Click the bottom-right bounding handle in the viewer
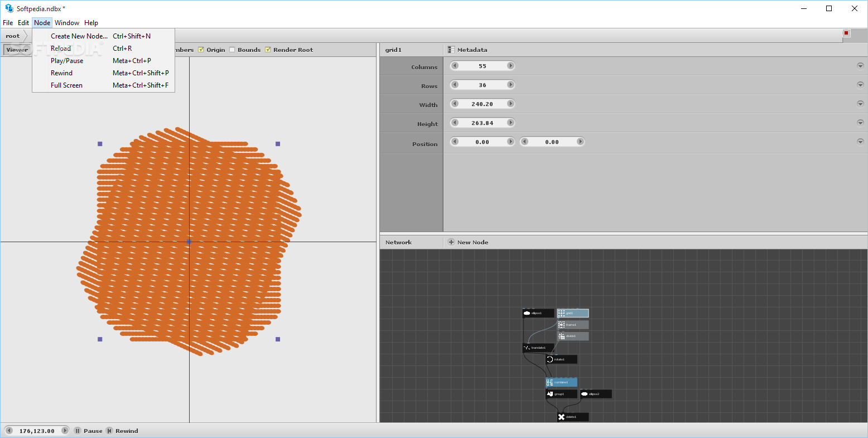868x438 pixels. tap(278, 339)
